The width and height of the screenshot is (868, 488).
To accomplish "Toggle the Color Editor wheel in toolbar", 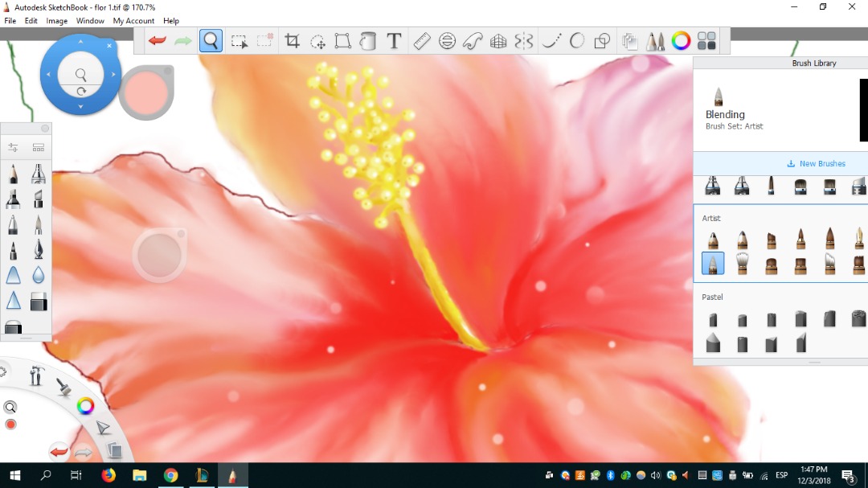I will (x=681, y=41).
